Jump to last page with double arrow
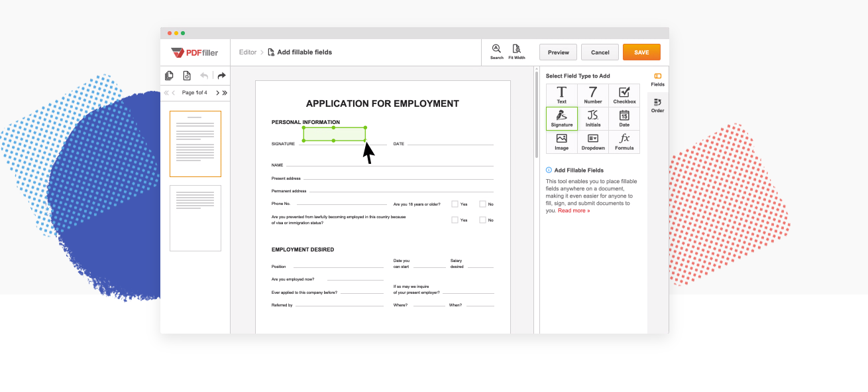This screenshot has height=392, width=868. pos(225,93)
